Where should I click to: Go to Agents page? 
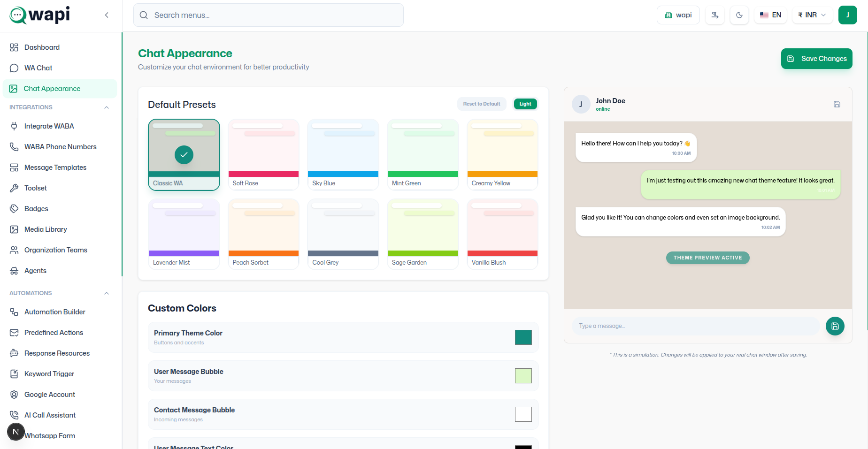(60, 271)
